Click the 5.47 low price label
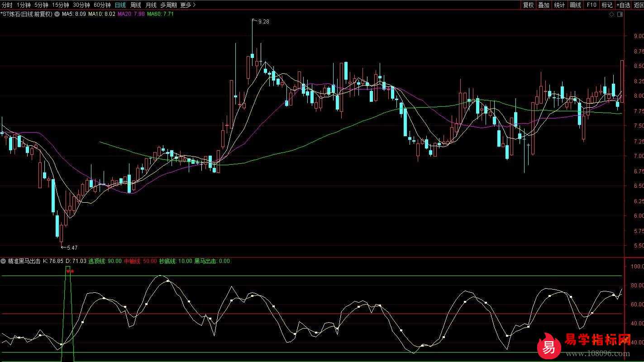644x362 pixels. [x=72, y=248]
